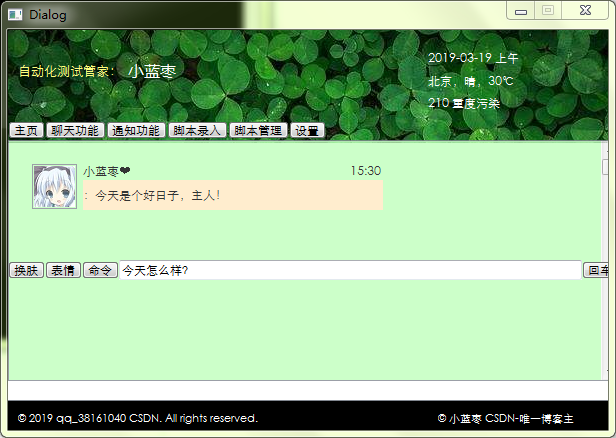Viewport: 616px width, 438px height.
Task: Go to 脚本管理 script management tab
Action: [258, 130]
